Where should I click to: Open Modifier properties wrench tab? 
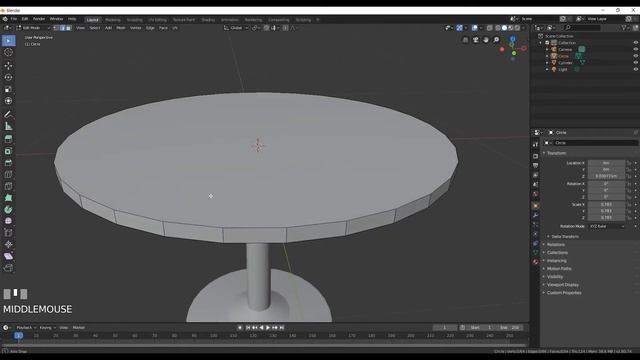[x=536, y=215]
